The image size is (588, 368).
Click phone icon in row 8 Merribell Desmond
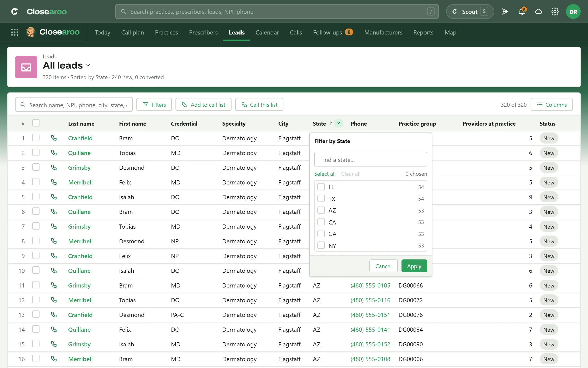54,241
